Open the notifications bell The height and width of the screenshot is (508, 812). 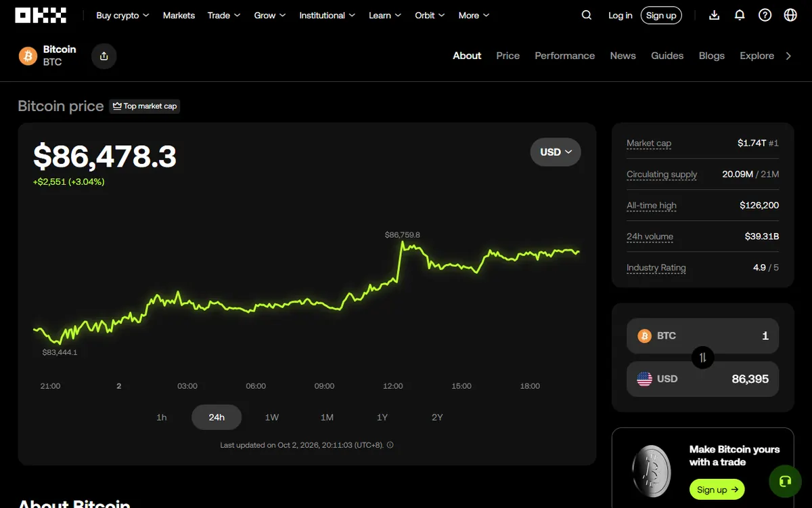[740, 15]
